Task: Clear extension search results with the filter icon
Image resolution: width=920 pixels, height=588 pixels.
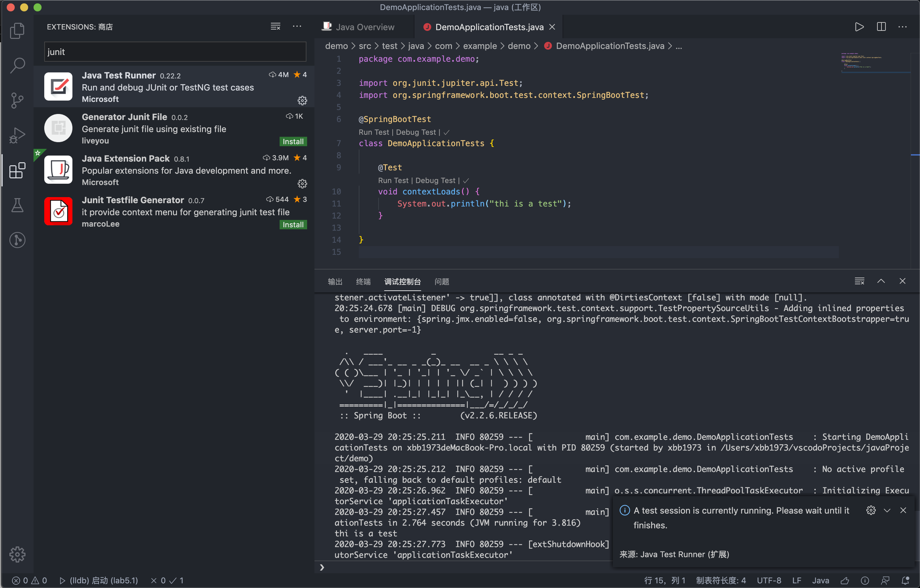Action: point(276,26)
